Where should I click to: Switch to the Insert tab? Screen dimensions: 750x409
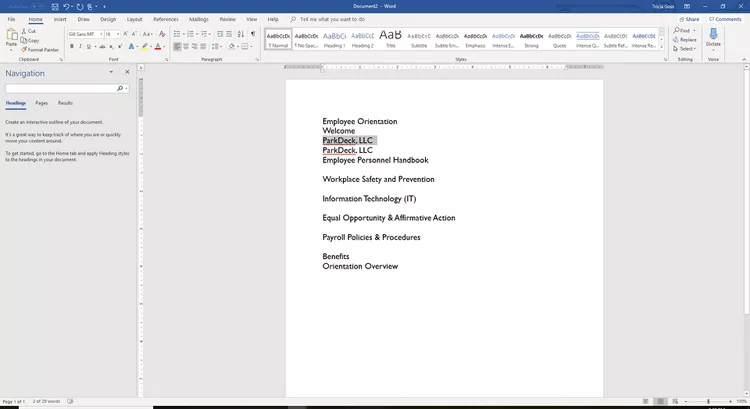coord(60,19)
